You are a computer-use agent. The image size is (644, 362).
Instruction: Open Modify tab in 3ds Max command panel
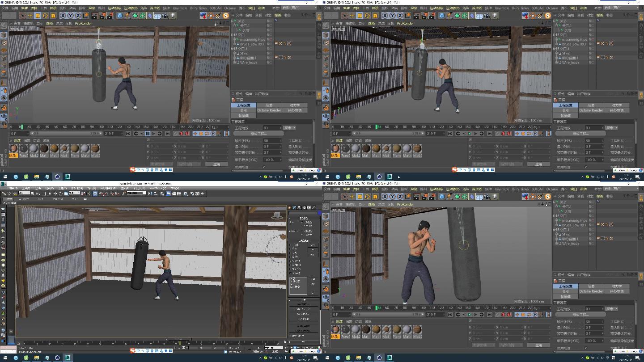click(x=294, y=207)
